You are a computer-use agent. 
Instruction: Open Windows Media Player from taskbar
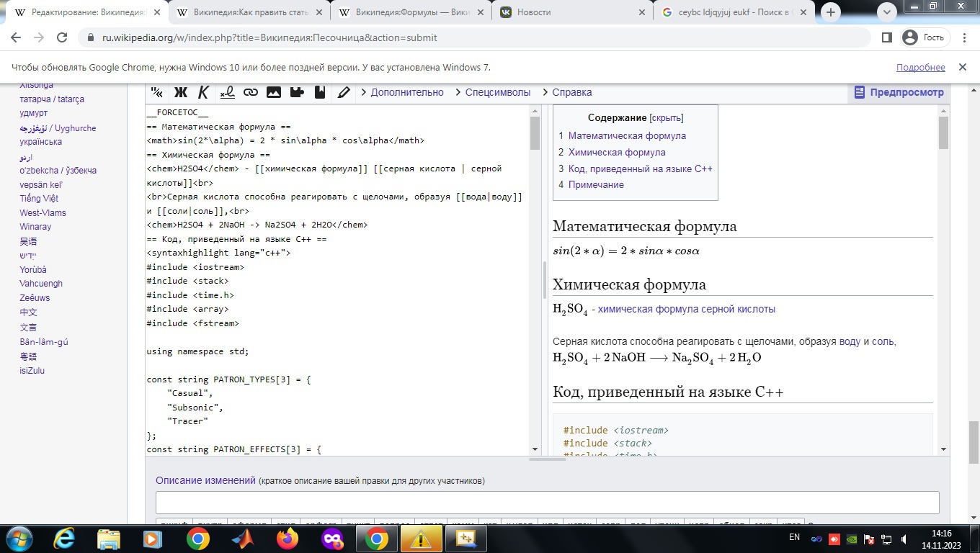pos(153,539)
